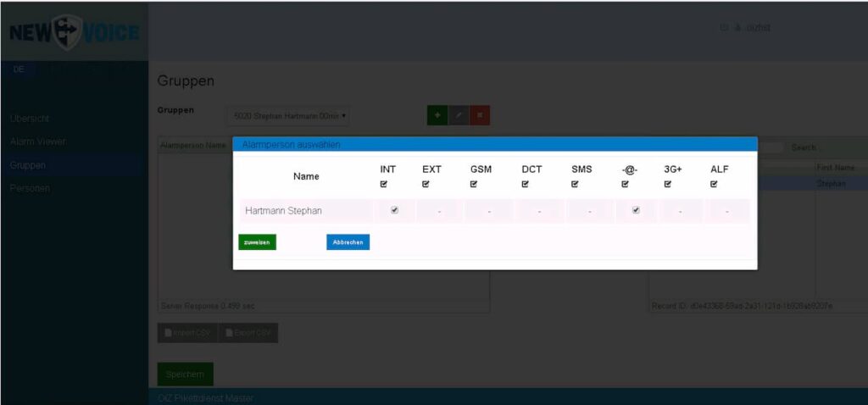Image resolution: width=868 pixels, height=405 pixels.
Task: Click the green add group plus icon
Action: 437,115
